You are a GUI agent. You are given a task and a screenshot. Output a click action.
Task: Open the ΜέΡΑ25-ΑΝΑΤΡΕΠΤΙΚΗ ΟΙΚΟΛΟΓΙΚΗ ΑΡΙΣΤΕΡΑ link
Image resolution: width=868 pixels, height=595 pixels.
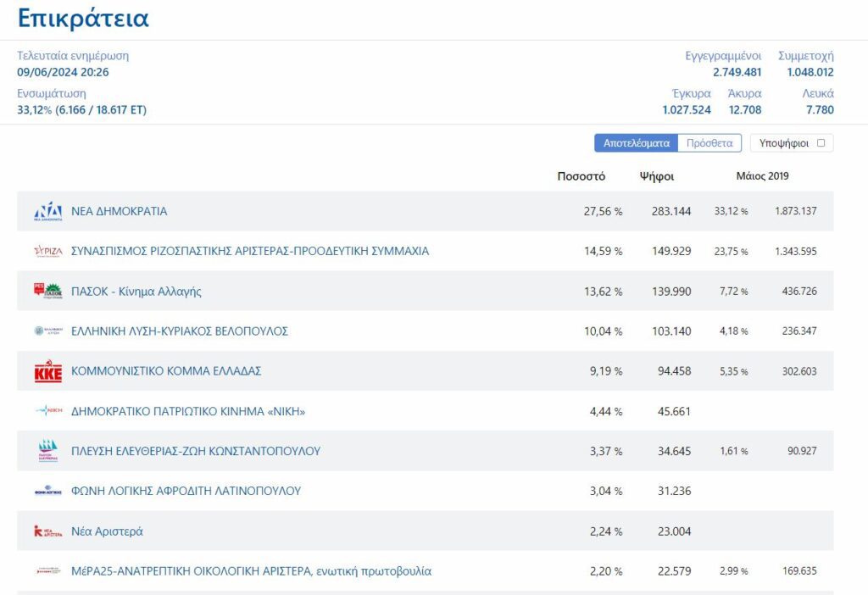[251, 571]
